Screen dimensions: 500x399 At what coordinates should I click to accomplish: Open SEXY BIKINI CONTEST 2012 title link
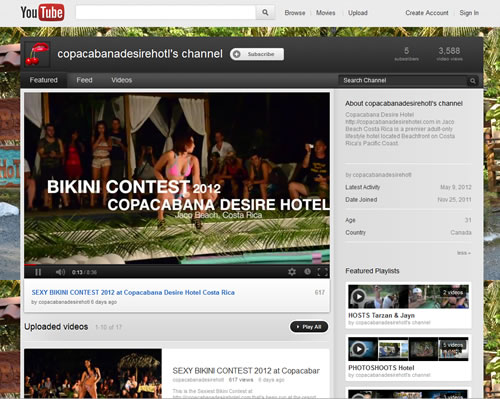[x=133, y=292]
